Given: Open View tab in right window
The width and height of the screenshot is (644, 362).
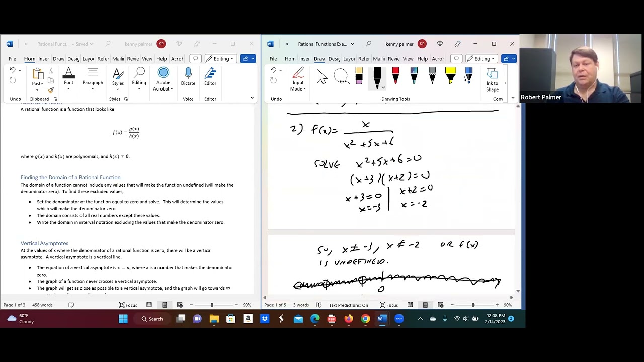Looking at the screenshot, I should click(408, 59).
